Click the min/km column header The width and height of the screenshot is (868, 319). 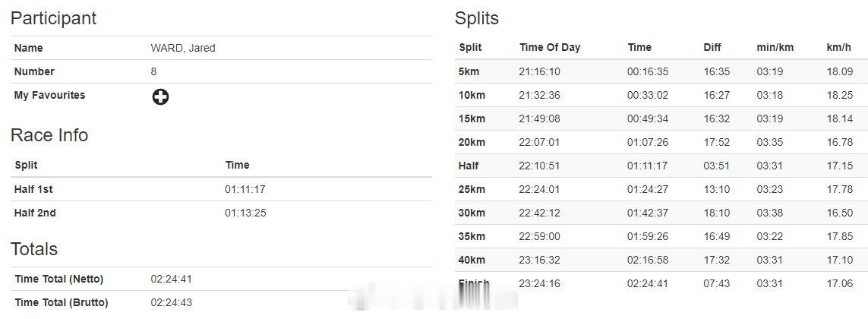point(775,48)
